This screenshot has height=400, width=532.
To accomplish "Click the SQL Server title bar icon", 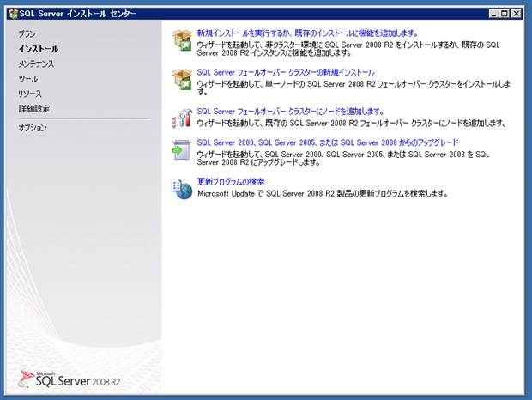I will pos(13,14).
